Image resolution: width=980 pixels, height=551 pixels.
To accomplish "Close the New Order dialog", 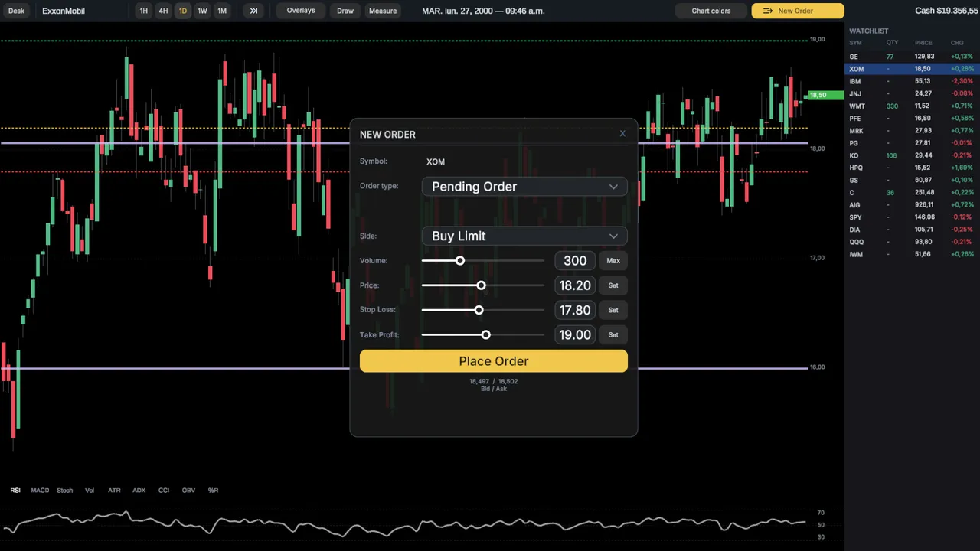I will click(x=622, y=134).
